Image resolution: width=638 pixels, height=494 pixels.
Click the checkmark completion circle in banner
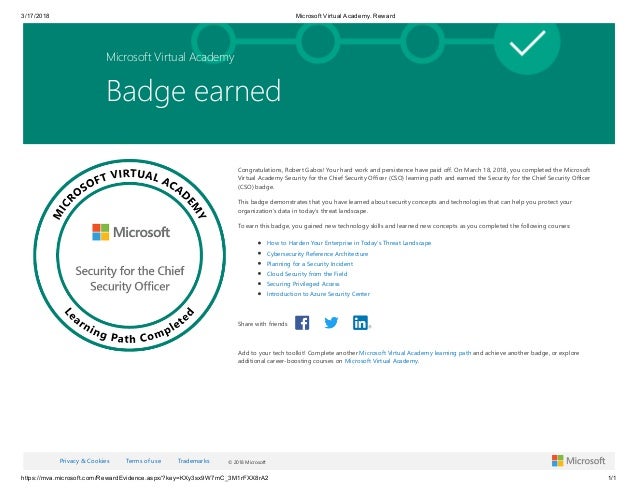click(527, 43)
